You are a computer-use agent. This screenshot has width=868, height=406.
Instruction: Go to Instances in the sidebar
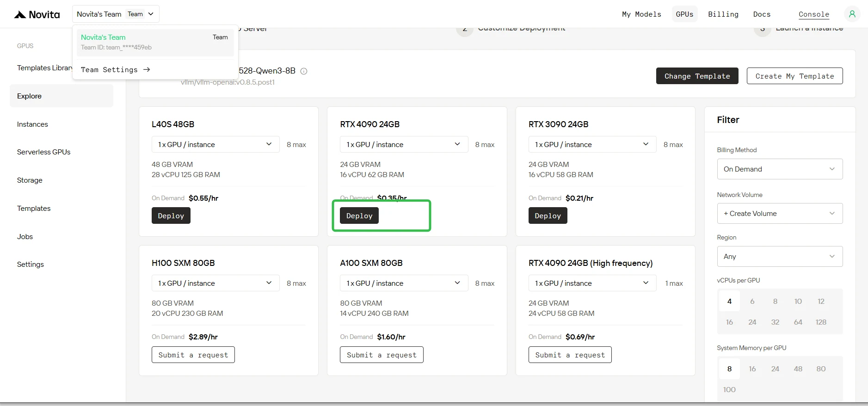[32, 124]
